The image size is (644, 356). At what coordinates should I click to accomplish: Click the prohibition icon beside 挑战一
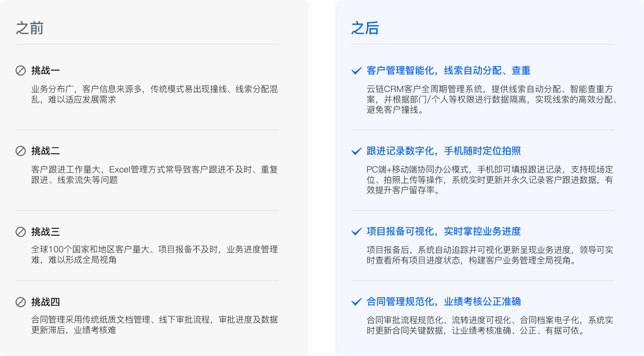pos(21,71)
